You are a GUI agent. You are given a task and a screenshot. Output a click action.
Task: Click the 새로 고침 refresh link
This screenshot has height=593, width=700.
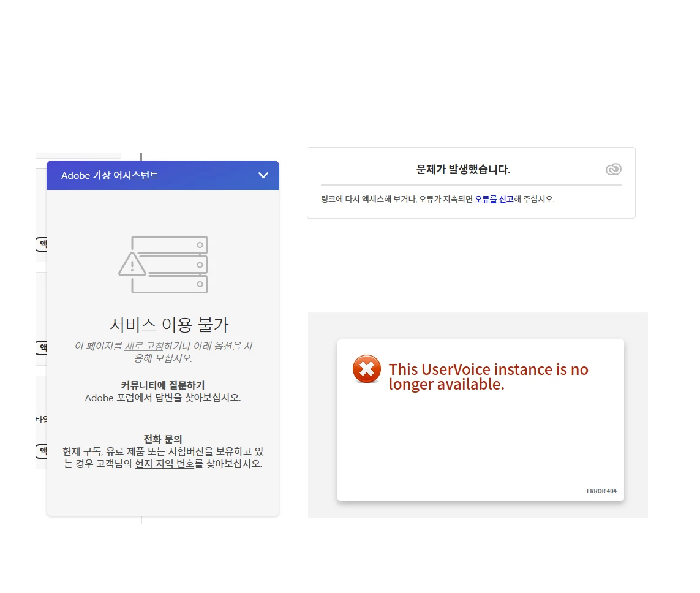pyautogui.click(x=144, y=346)
